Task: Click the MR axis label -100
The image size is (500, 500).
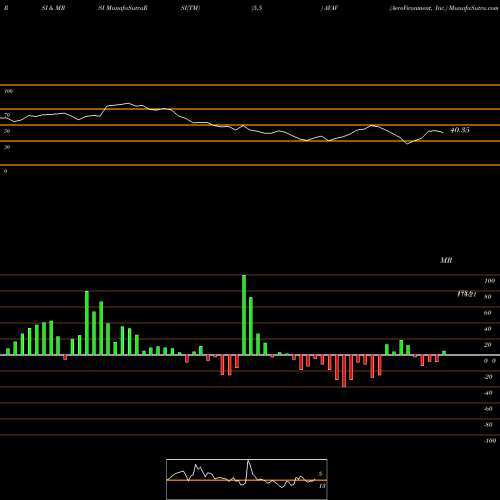Action: point(490,441)
